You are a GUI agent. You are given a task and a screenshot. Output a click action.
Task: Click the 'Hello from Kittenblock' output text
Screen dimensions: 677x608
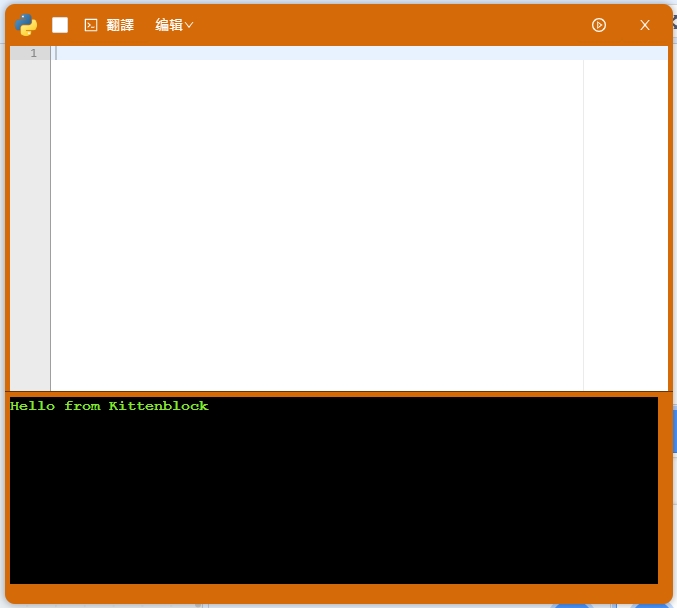[x=109, y=406]
